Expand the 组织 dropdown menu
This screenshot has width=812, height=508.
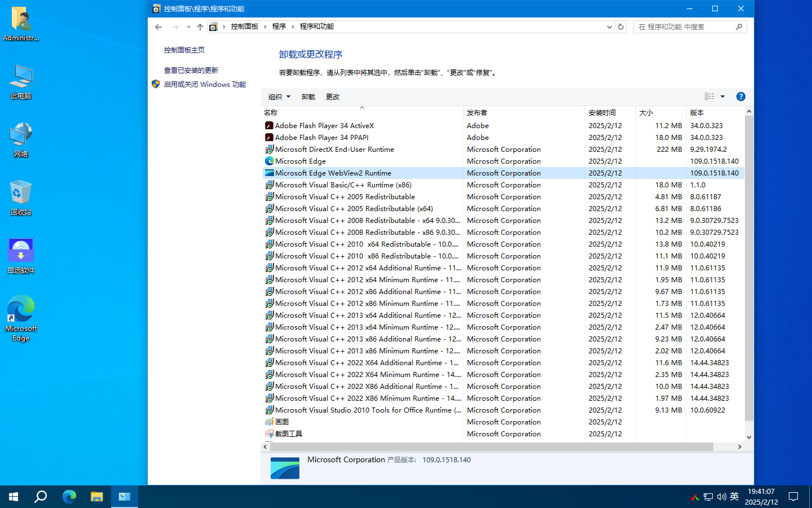coord(280,97)
